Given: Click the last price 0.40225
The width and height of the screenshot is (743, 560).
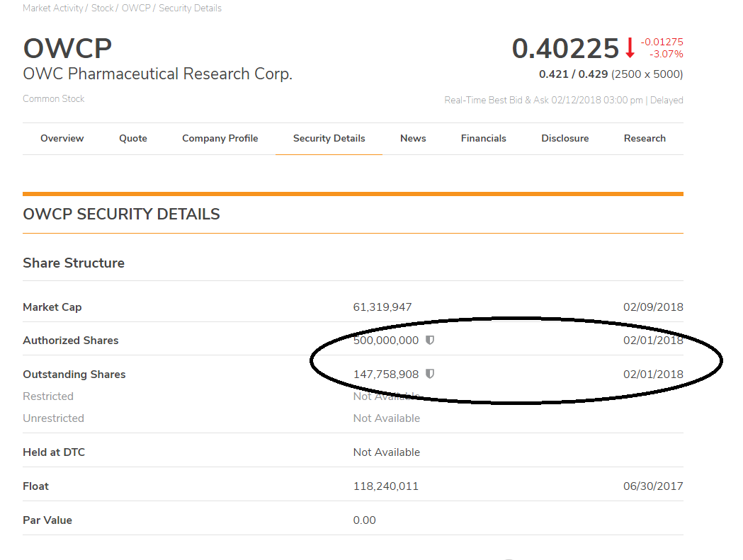Looking at the screenshot, I should click(x=565, y=48).
